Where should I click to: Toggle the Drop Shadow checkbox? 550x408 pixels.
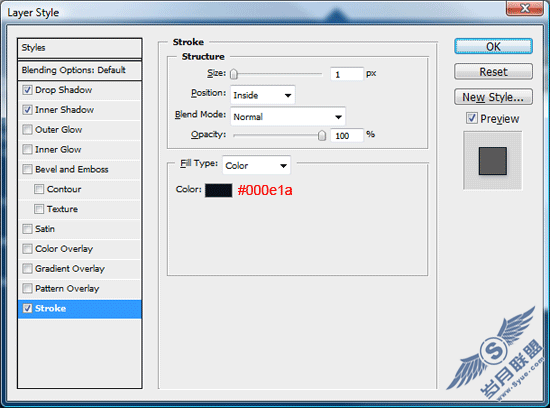27,90
